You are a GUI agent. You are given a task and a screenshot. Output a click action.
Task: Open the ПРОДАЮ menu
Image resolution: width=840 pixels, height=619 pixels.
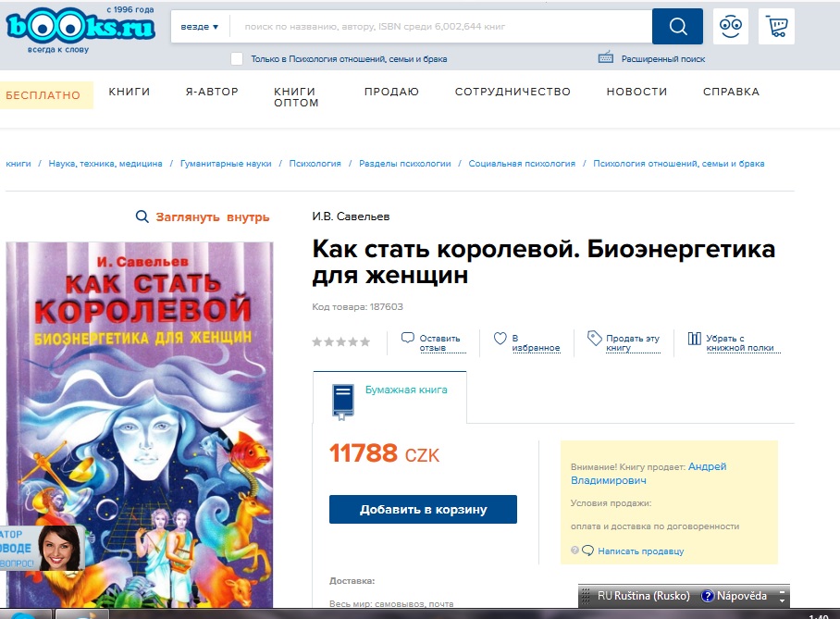pyautogui.click(x=391, y=92)
